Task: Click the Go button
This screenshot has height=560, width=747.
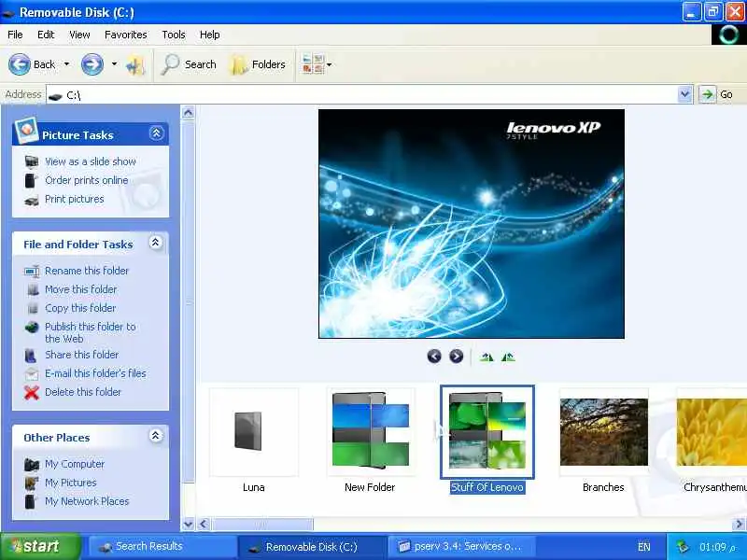Action: point(716,94)
